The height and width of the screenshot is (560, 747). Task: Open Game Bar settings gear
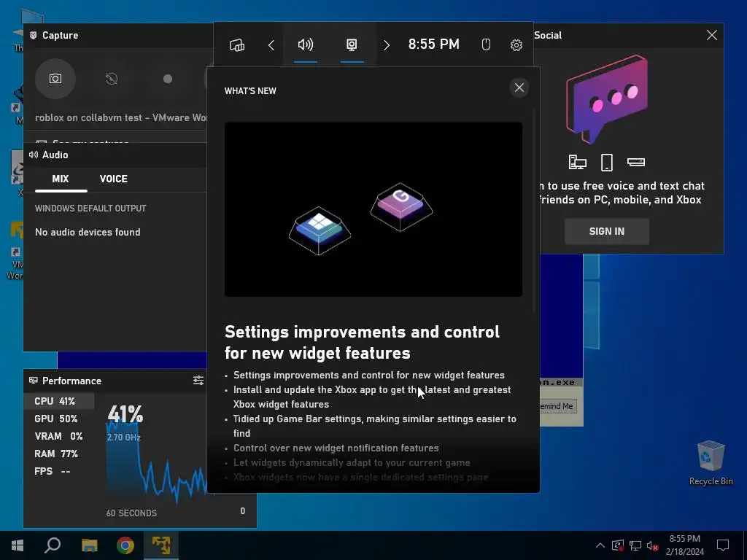point(516,45)
